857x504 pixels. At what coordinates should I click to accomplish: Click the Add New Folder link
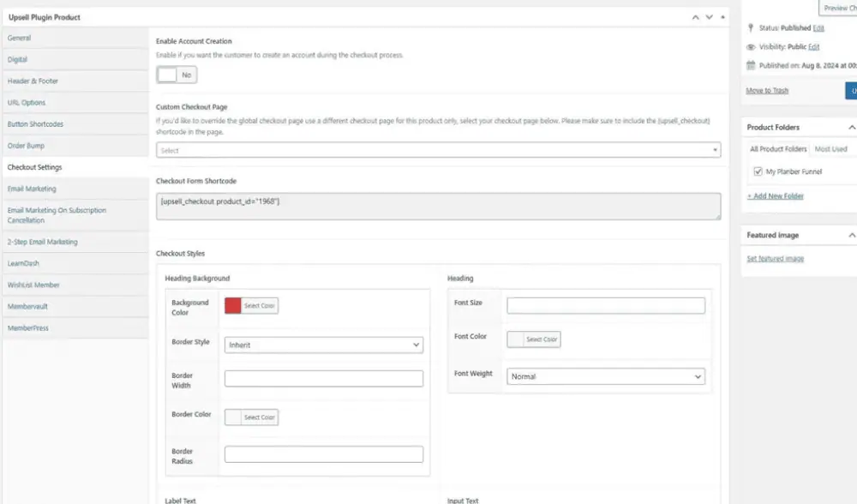tap(775, 196)
